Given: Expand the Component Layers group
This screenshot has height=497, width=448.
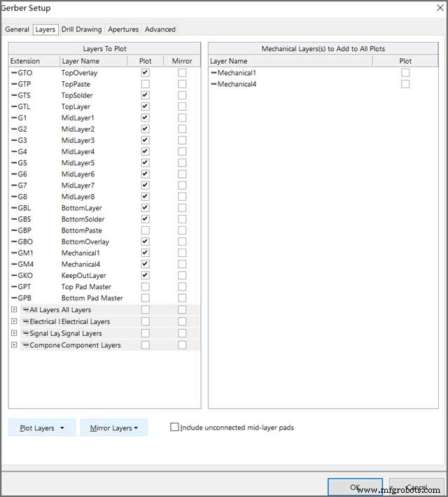Looking at the screenshot, I should point(14,344).
